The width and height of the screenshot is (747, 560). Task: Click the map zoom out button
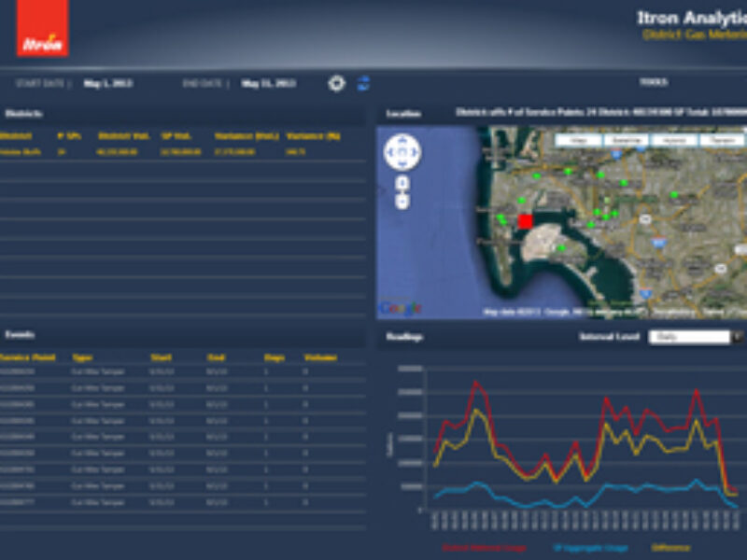click(x=402, y=200)
